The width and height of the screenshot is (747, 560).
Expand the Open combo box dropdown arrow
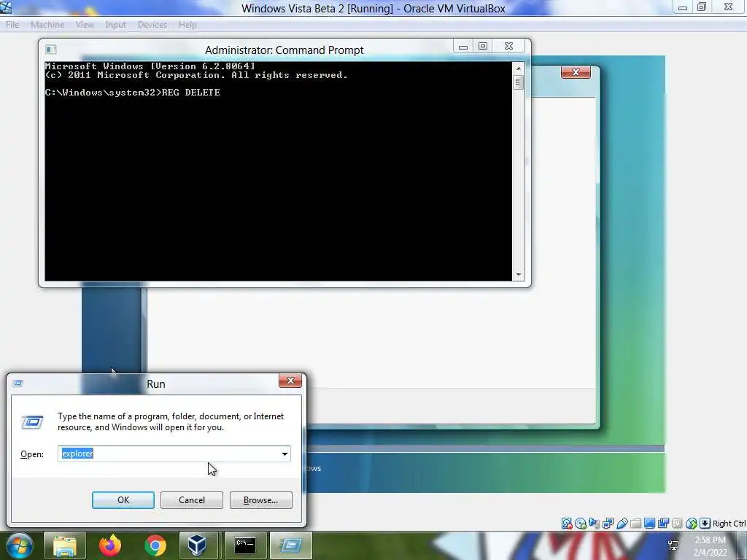[x=285, y=454]
